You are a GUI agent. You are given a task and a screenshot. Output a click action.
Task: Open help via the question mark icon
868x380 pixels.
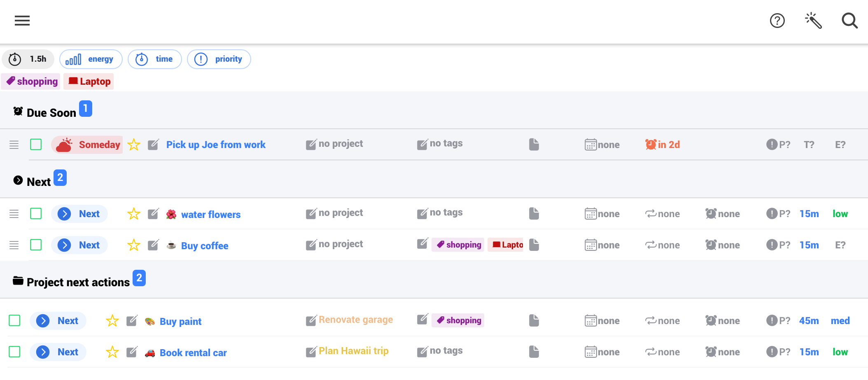(x=777, y=21)
